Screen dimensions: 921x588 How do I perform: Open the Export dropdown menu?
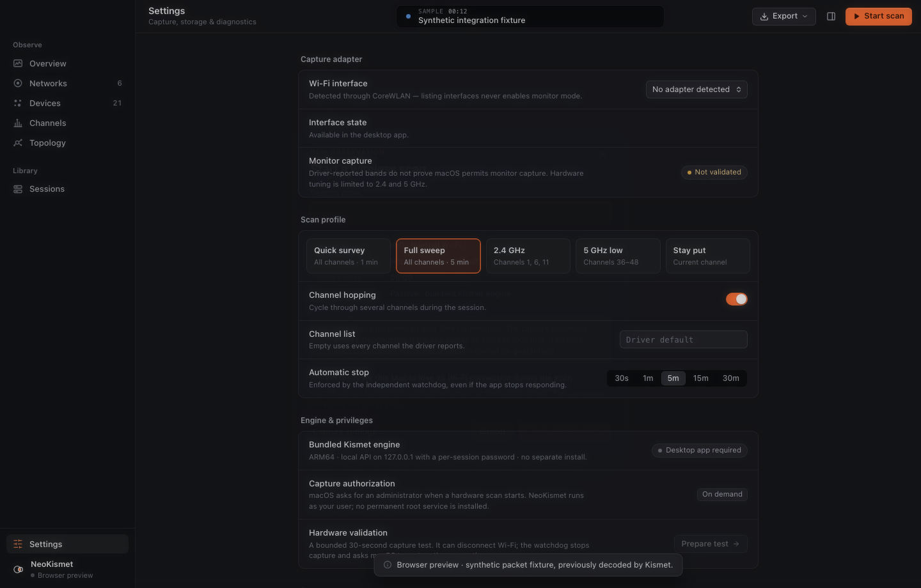pos(784,17)
